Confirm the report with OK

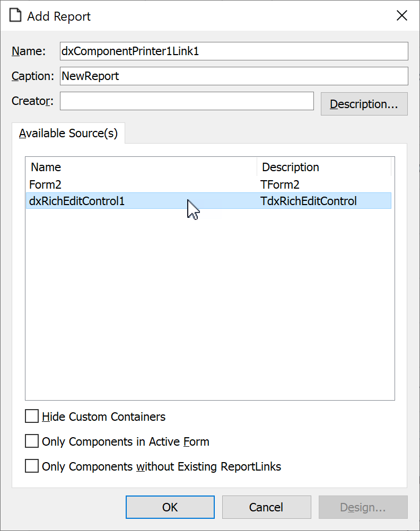170,507
